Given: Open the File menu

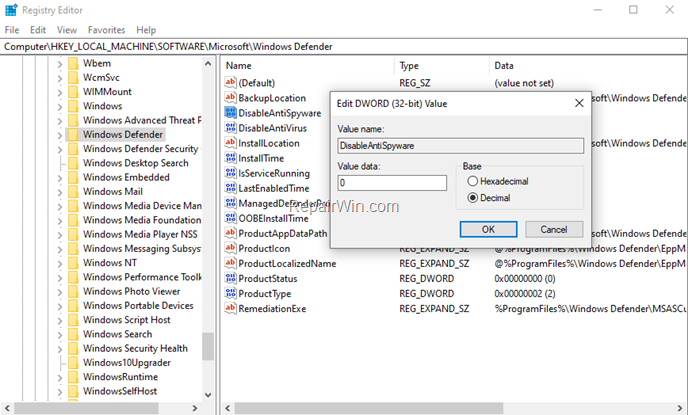Looking at the screenshot, I should [x=12, y=30].
